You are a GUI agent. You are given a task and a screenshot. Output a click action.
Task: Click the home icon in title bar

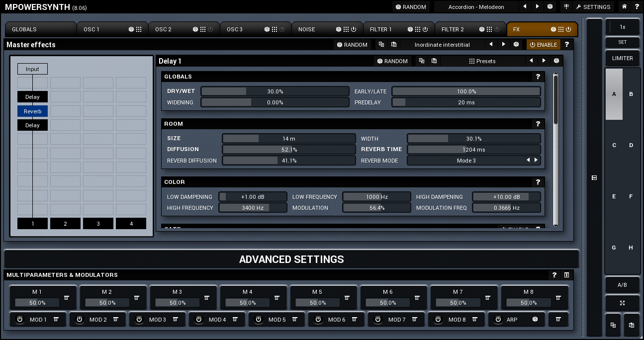(x=625, y=7)
